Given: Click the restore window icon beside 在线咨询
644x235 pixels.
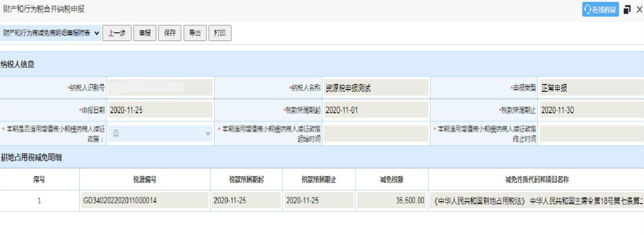Looking at the screenshot, I should [627, 10].
